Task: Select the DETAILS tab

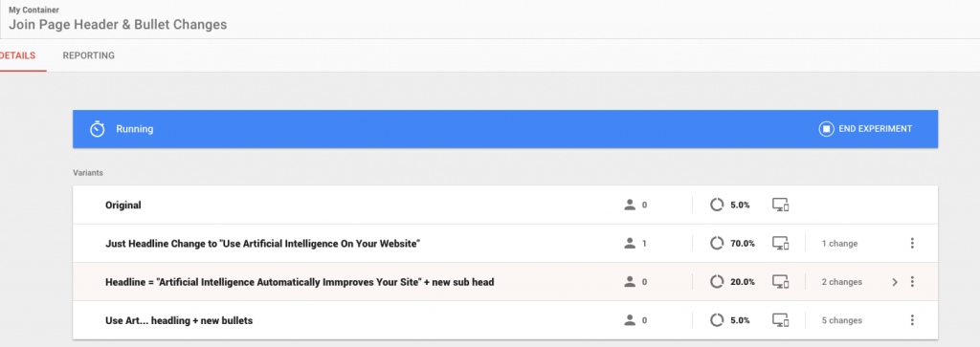Action: pos(17,55)
